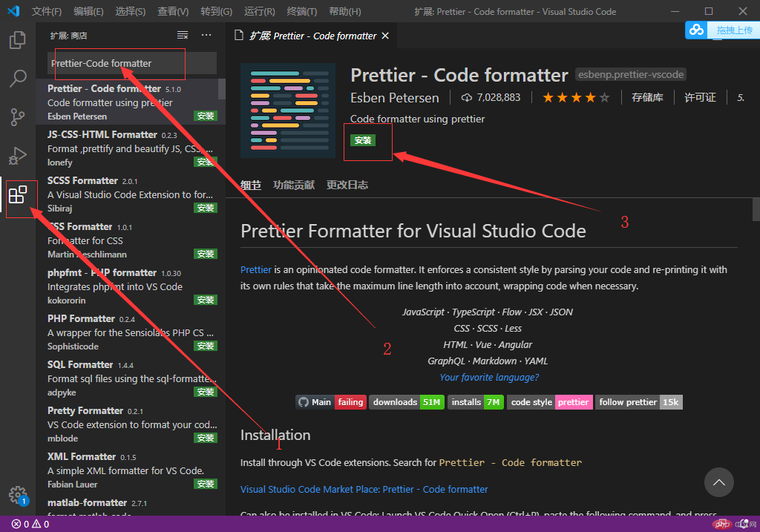Screen dimensions: 760x532
Task: Click the extensions list scrollbar thumb
Action: pos(222,89)
